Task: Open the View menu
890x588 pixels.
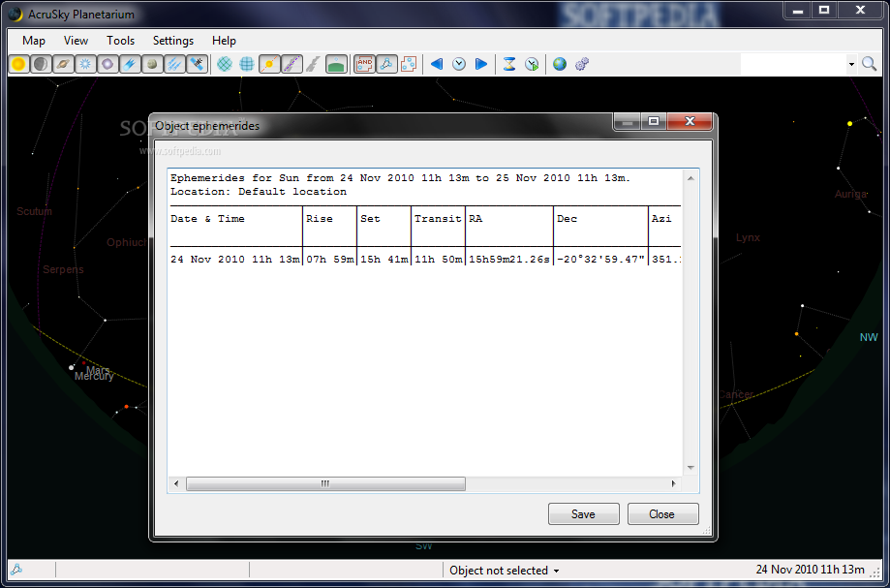Action: (77, 41)
